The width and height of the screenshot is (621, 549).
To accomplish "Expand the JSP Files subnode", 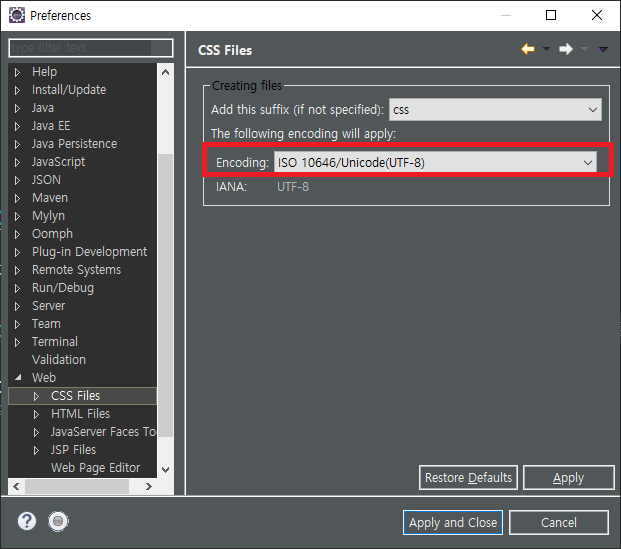I will [36, 450].
